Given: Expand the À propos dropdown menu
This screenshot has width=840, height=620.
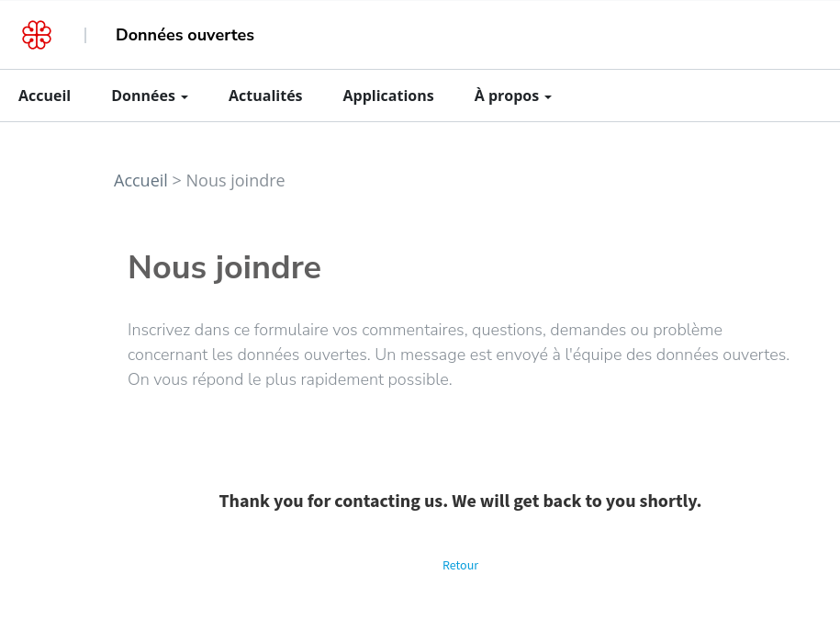Looking at the screenshot, I should tap(512, 96).
